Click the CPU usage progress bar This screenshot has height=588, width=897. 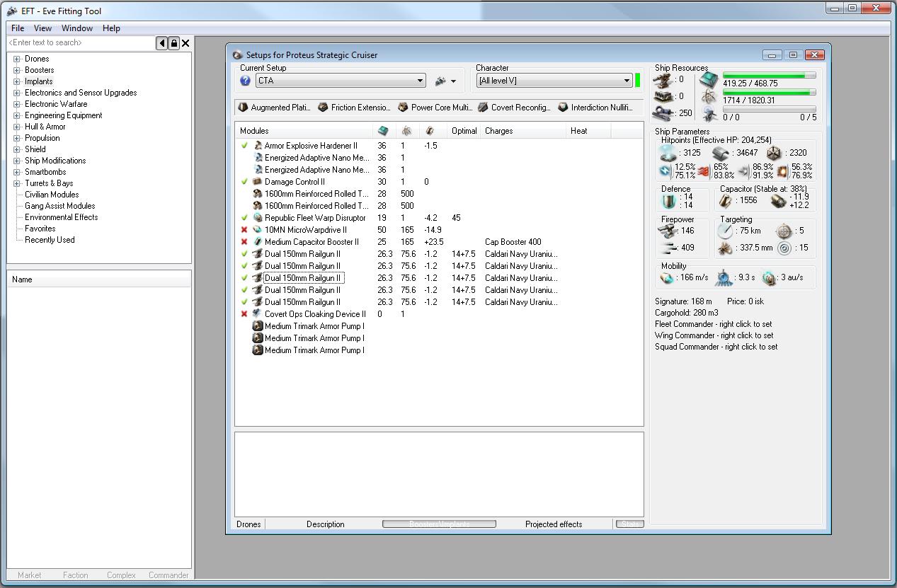[770, 75]
